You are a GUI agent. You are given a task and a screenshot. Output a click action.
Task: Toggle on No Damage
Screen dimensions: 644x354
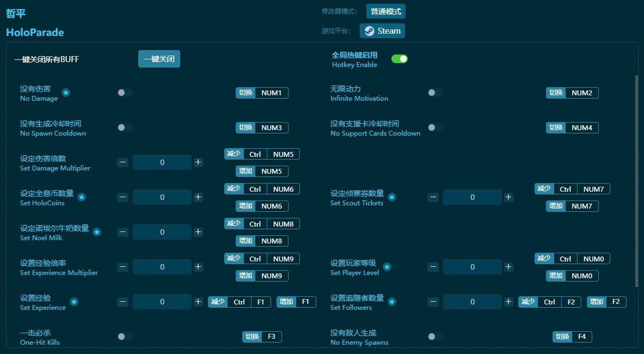pyautogui.click(x=125, y=93)
